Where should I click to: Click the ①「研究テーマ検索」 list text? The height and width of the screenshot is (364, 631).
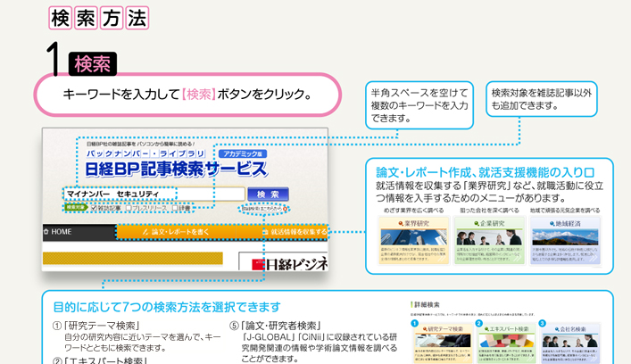tap(97, 326)
